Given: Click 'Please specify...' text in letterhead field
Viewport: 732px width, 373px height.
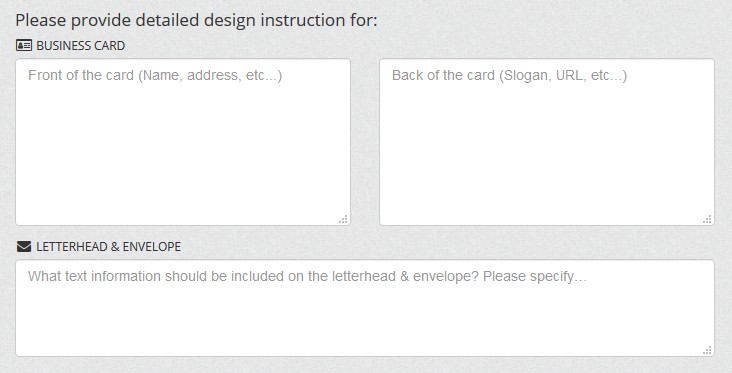Looking at the screenshot, I should pos(535,276).
